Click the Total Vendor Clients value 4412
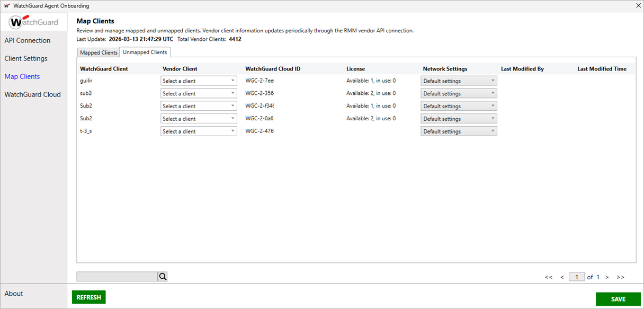The width and height of the screenshot is (644, 309). click(x=235, y=39)
